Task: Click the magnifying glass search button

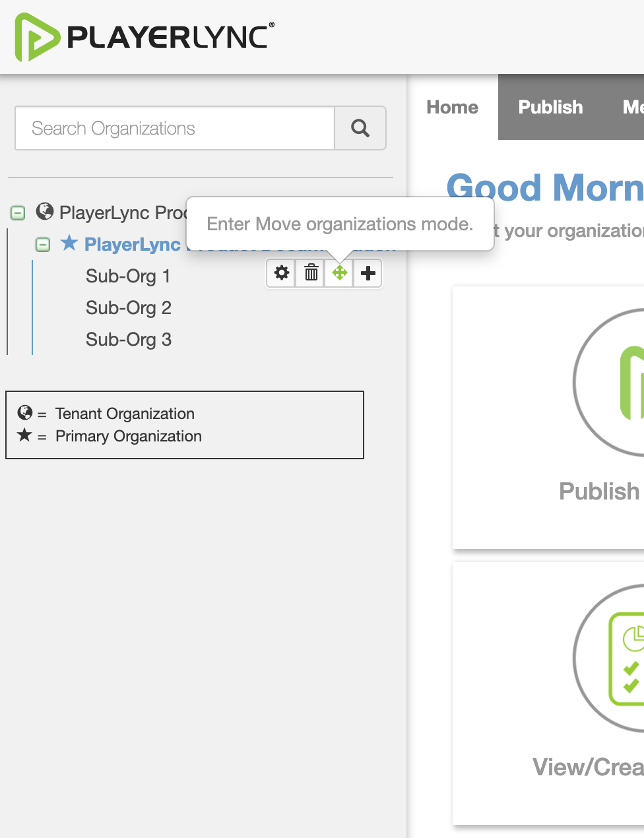Action: click(360, 128)
